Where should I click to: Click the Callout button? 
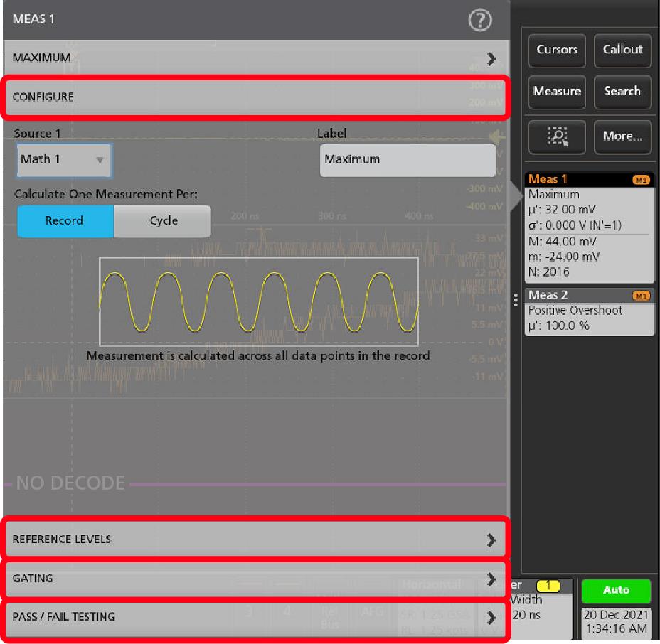tap(622, 50)
